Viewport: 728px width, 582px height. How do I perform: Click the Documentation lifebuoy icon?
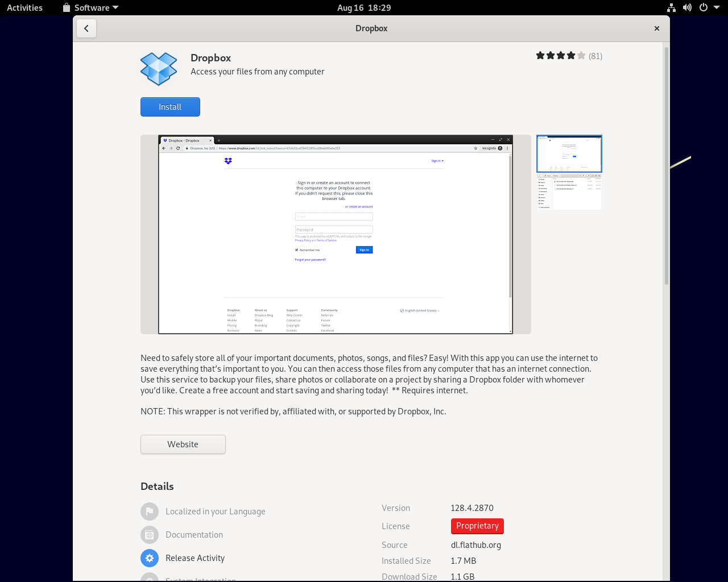point(150,535)
